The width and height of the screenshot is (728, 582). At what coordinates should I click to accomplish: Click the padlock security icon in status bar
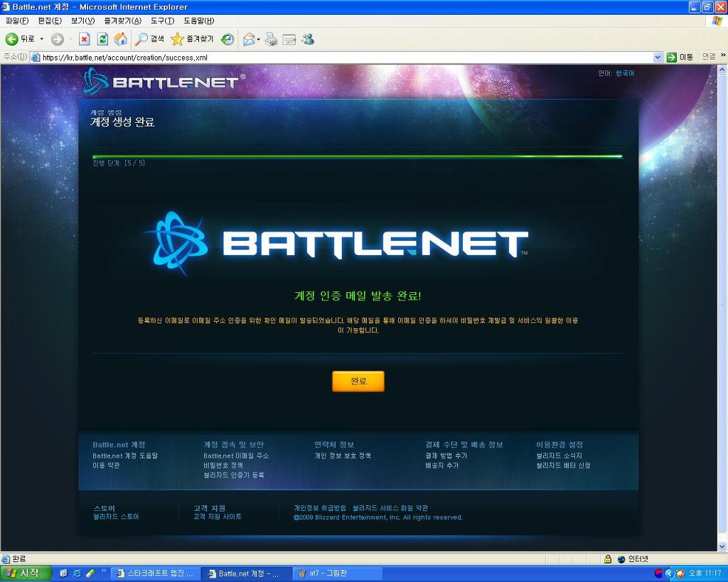(607, 559)
